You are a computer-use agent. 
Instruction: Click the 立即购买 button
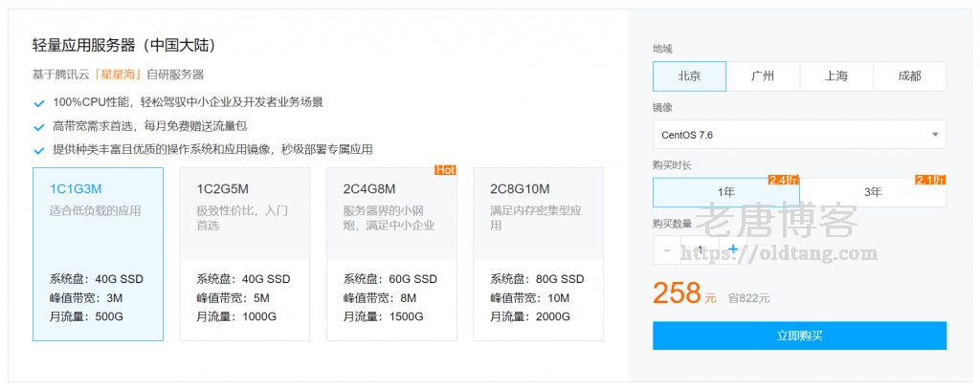799,336
